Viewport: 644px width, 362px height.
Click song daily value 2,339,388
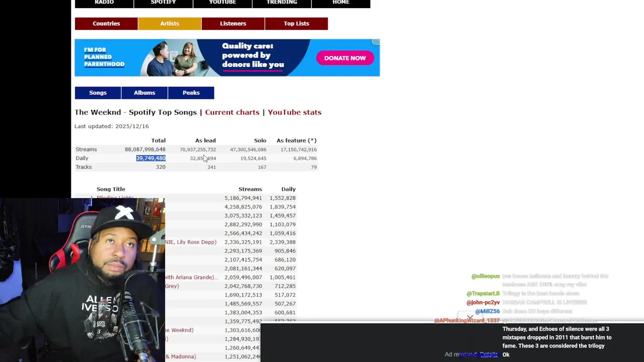282,242
